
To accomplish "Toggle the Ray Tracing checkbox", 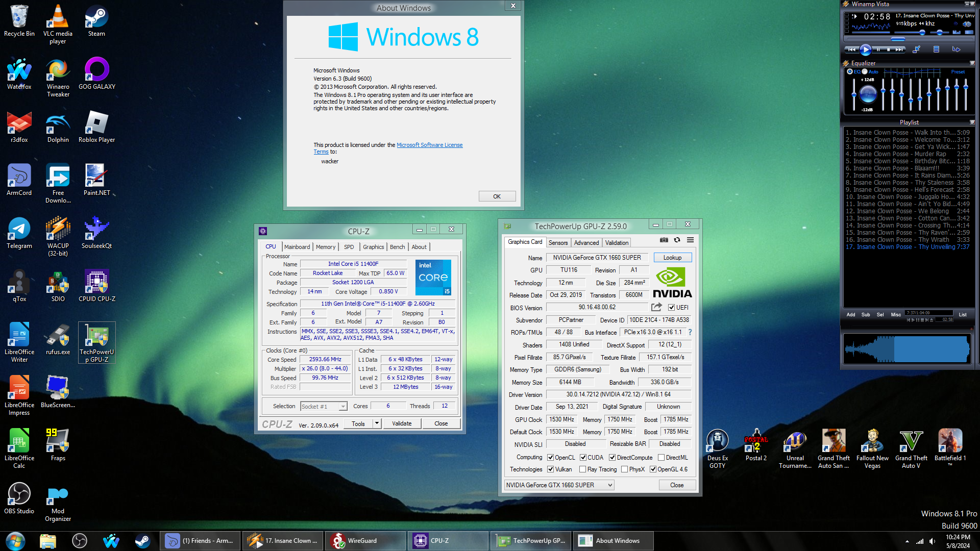I will tap(582, 469).
